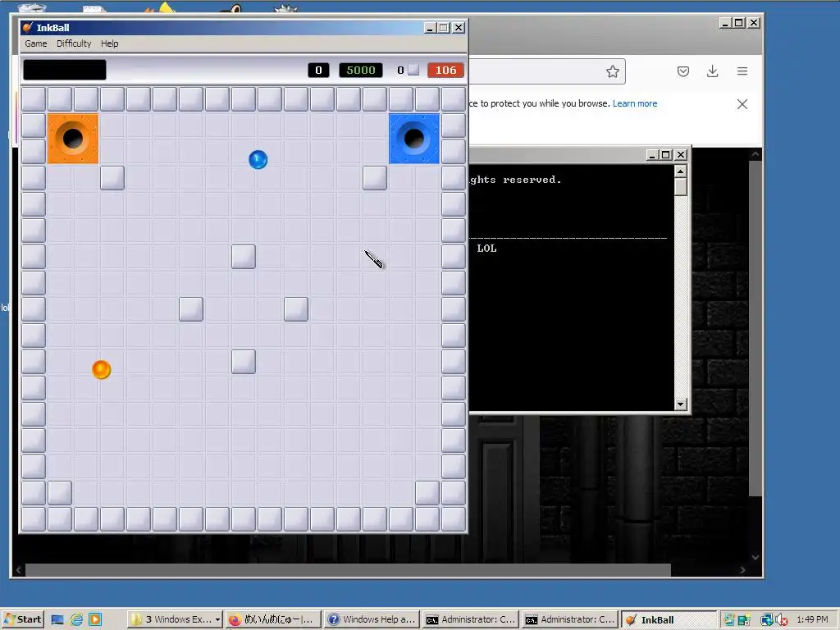Image resolution: width=840 pixels, height=630 pixels.
Task: Click the browser page vertical scrollbar
Action: tap(756, 328)
